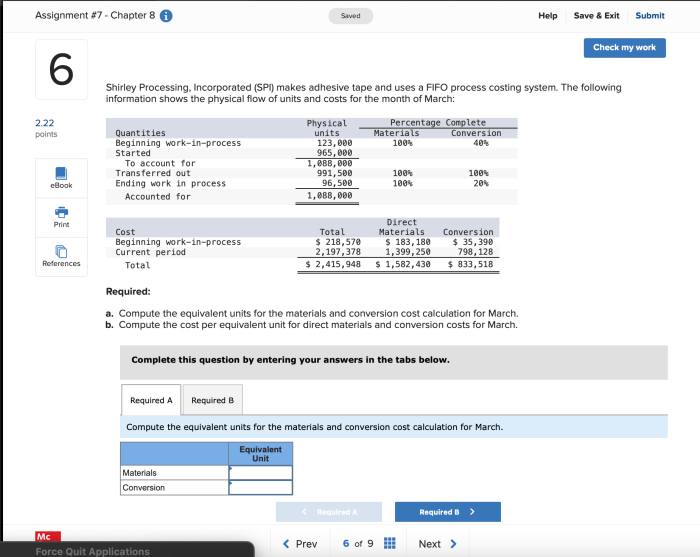Go to next question
The height and width of the screenshot is (557, 700).
tap(438, 544)
